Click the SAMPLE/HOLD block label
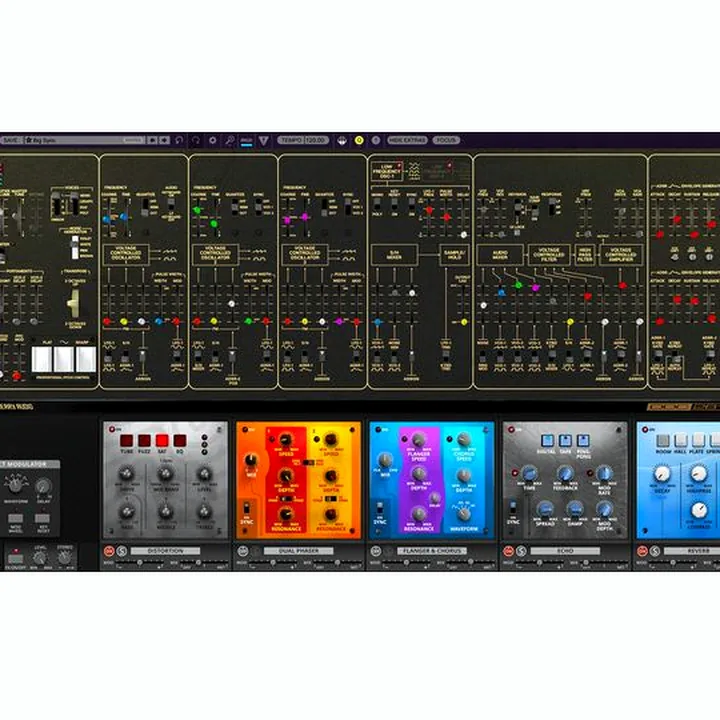This screenshot has width=720, height=720. [455, 255]
